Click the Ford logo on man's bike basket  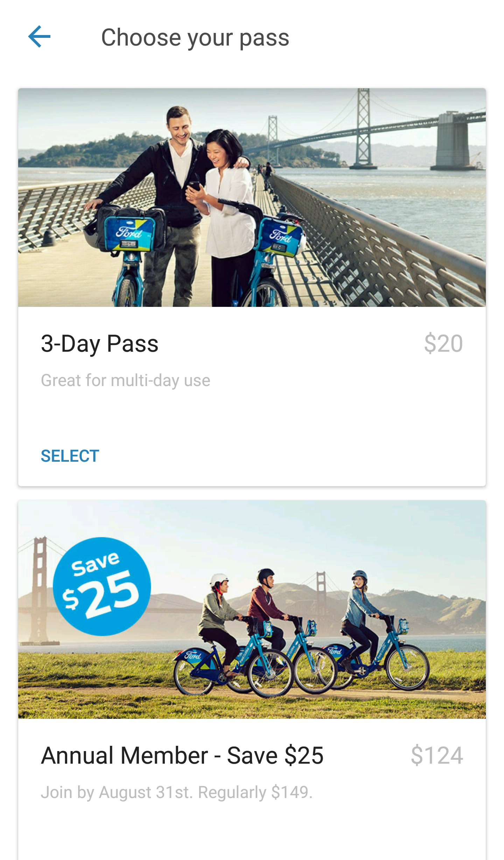[129, 232]
